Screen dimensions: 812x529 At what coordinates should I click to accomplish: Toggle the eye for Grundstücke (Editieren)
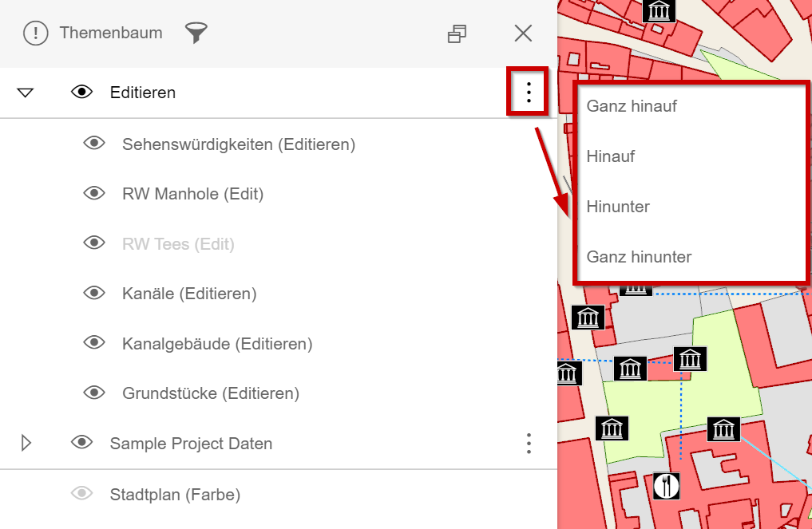coord(93,393)
